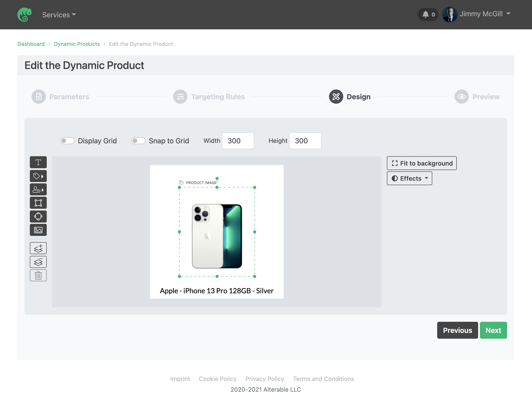Open the Jimmy McGill user menu
Viewport: 532px width, 405px height.
[x=485, y=14]
